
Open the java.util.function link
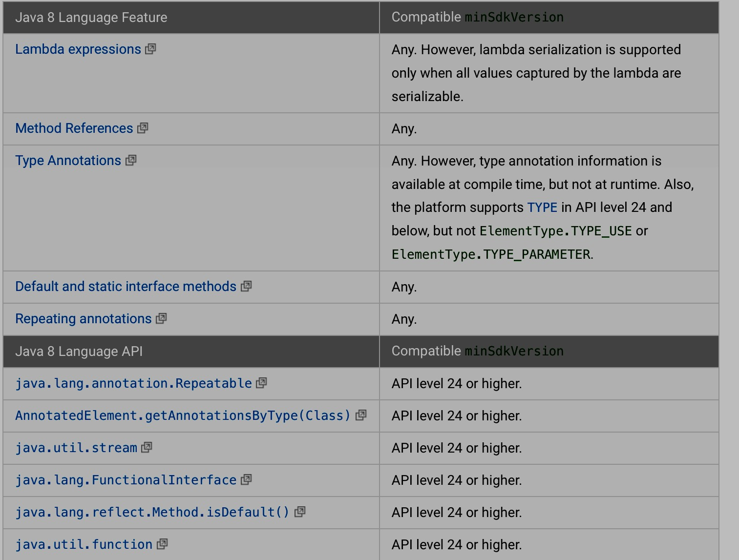coord(84,544)
